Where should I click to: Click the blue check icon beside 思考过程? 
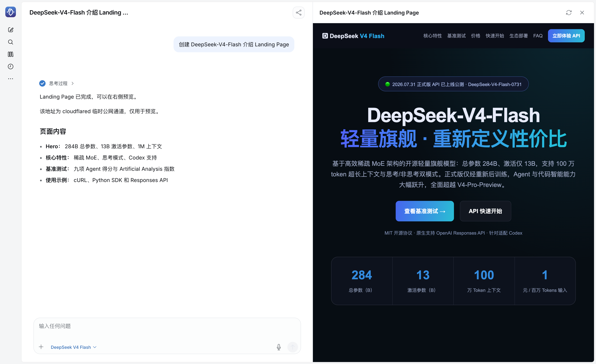42,83
